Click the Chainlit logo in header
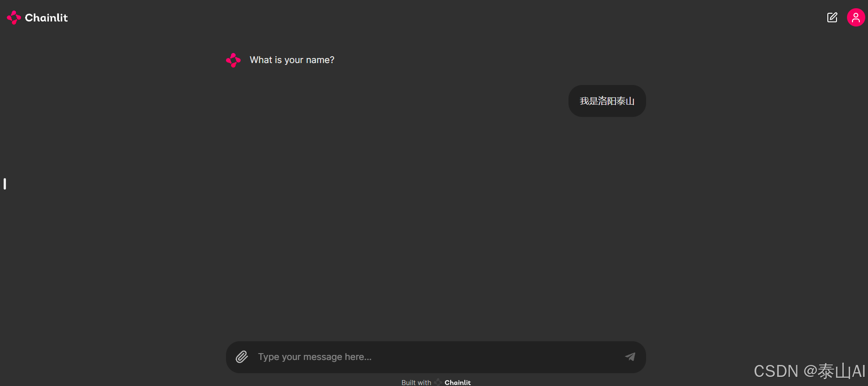 coord(37,17)
